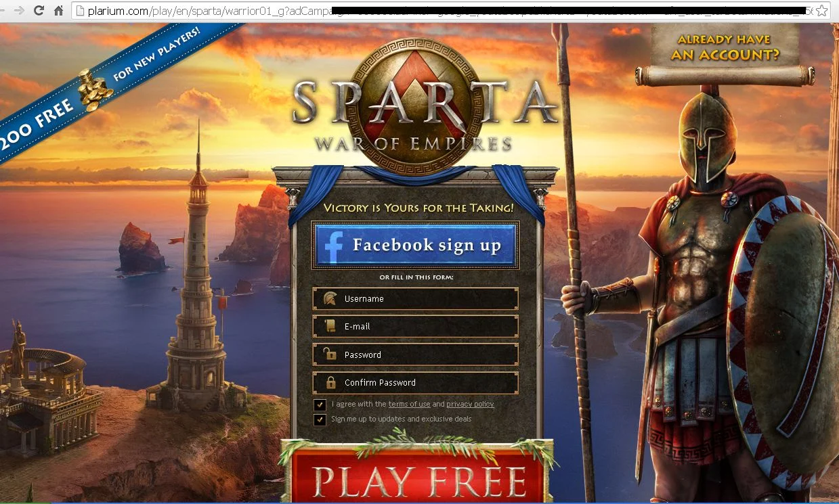Screen dimensions: 839x504
Task: Open the terms of use link
Action: point(409,404)
